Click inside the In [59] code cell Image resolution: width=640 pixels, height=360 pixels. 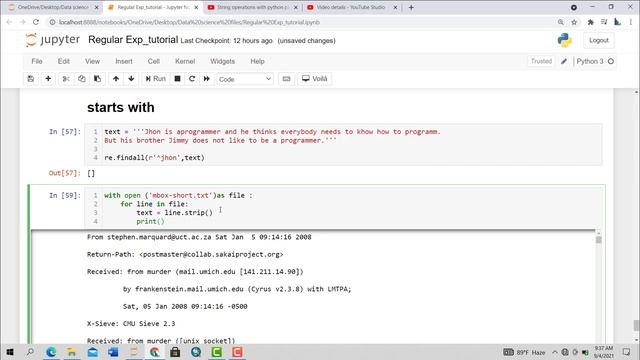tap(343, 208)
